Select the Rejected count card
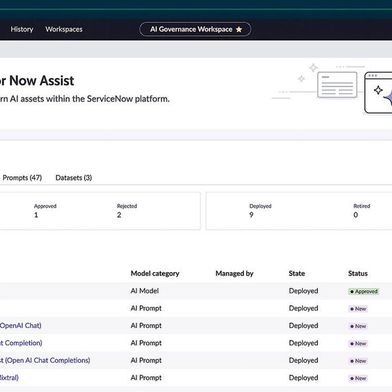Screen dimensions: 392x392 click(x=127, y=211)
